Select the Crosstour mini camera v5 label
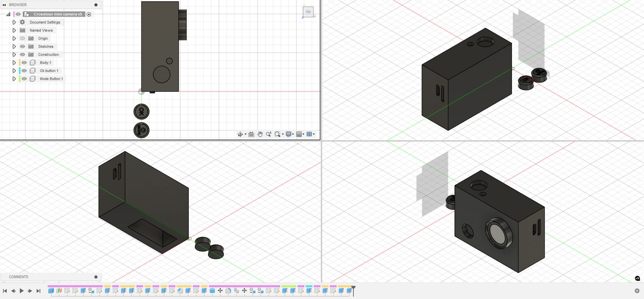The width and height of the screenshot is (644, 299). 58,14
